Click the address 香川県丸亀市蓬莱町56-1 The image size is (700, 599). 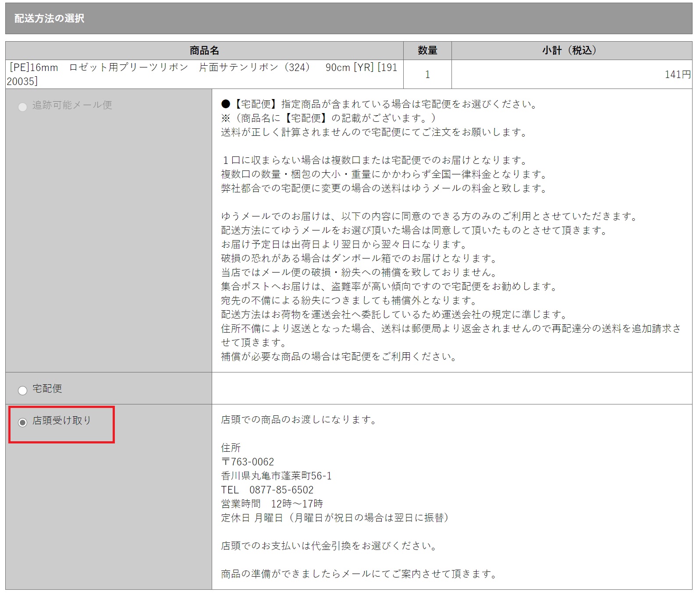pyautogui.click(x=277, y=476)
